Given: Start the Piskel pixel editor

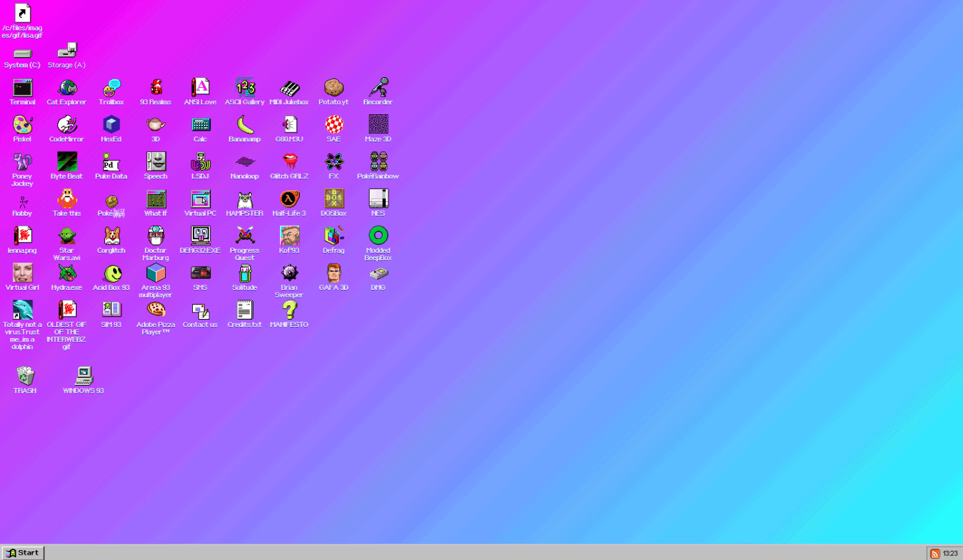Looking at the screenshot, I should pyautogui.click(x=22, y=123).
